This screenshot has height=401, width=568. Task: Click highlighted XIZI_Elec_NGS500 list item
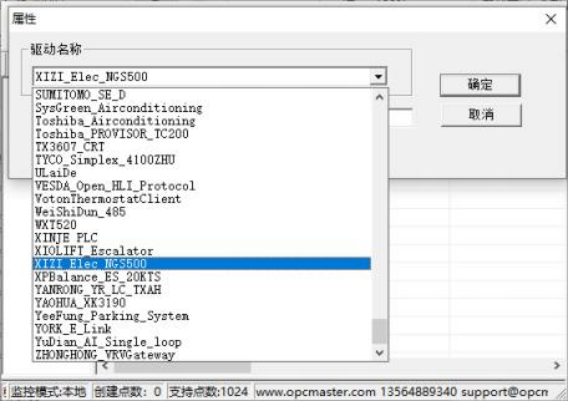click(201, 264)
